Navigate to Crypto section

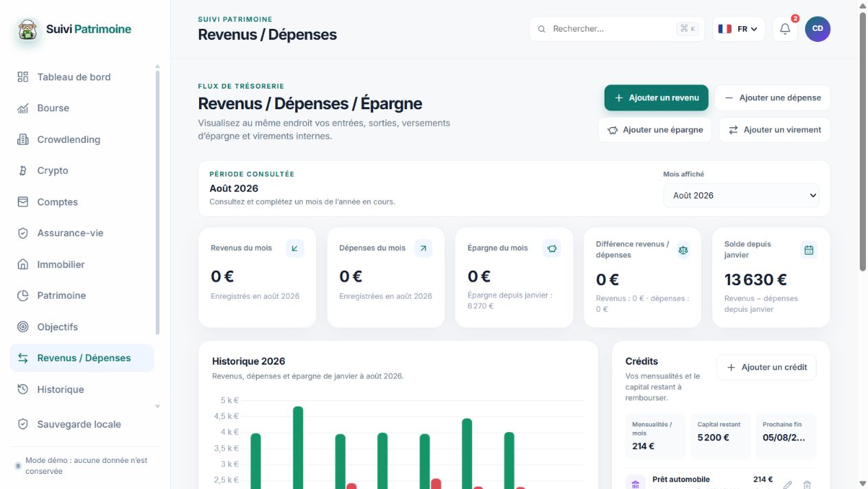click(x=82, y=170)
